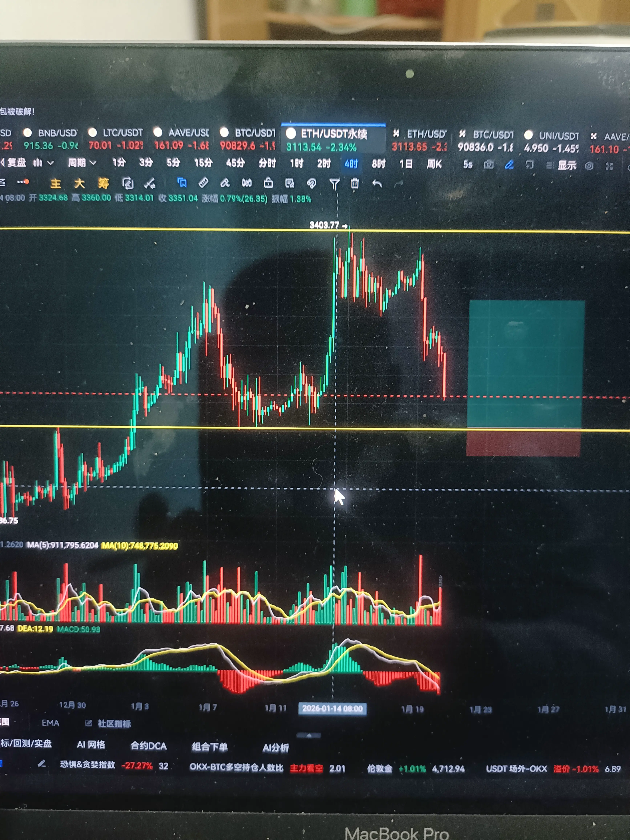The height and width of the screenshot is (840, 630).
Task: Toggle the 主 main force indicator
Action: click(56, 184)
